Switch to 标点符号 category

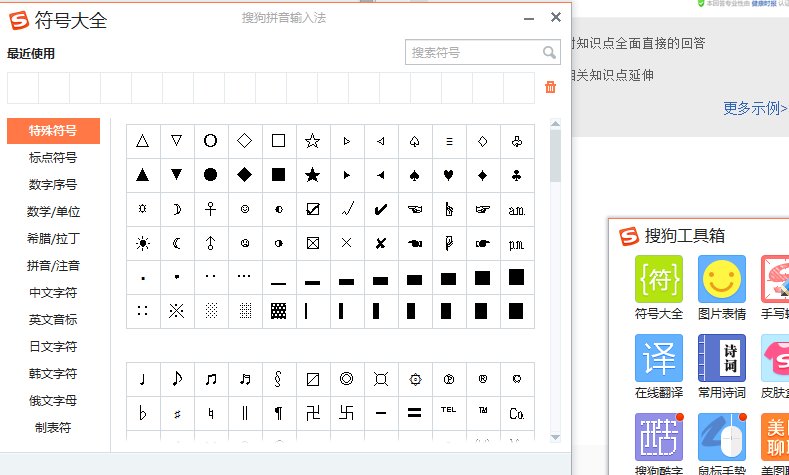[x=53, y=157]
